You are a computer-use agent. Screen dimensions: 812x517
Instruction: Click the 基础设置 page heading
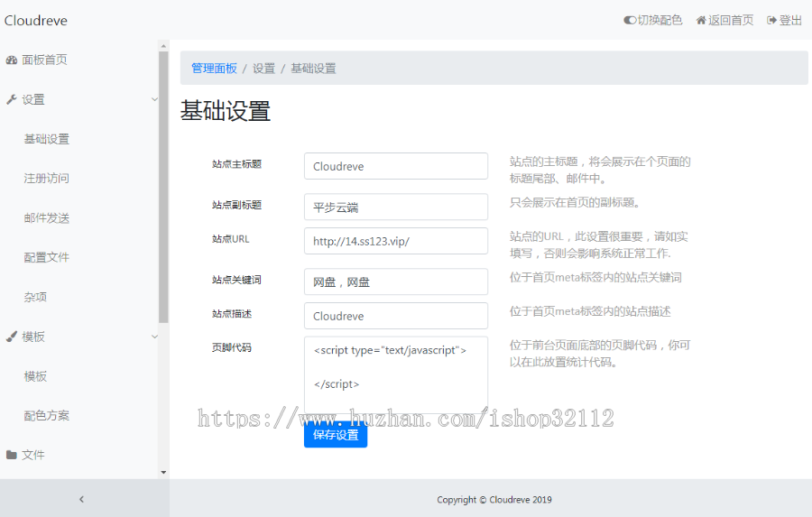click(226, 111)
